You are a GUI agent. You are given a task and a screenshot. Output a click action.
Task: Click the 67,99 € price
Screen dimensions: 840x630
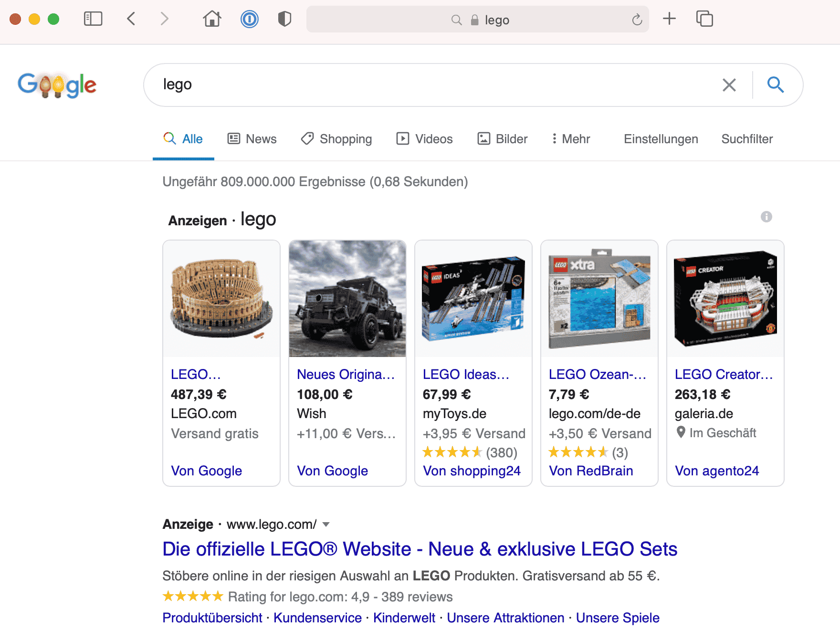[447, 394]
